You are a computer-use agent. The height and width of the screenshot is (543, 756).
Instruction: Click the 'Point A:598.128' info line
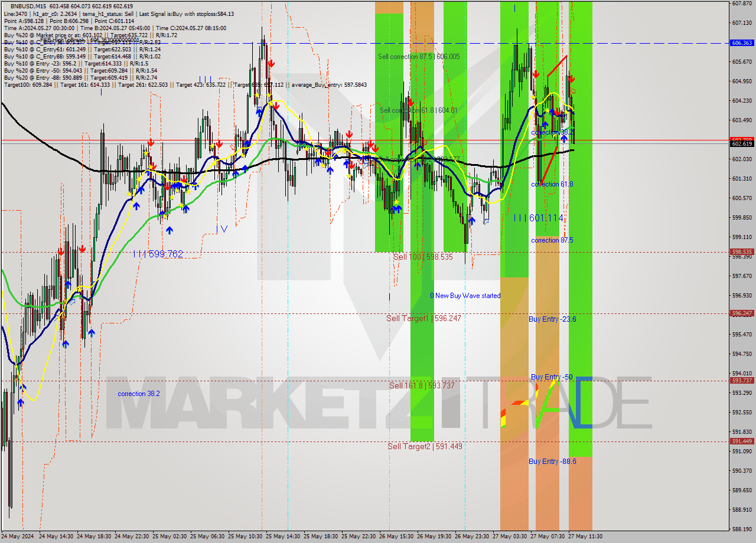pyautogui.click(x=69, y=21)
